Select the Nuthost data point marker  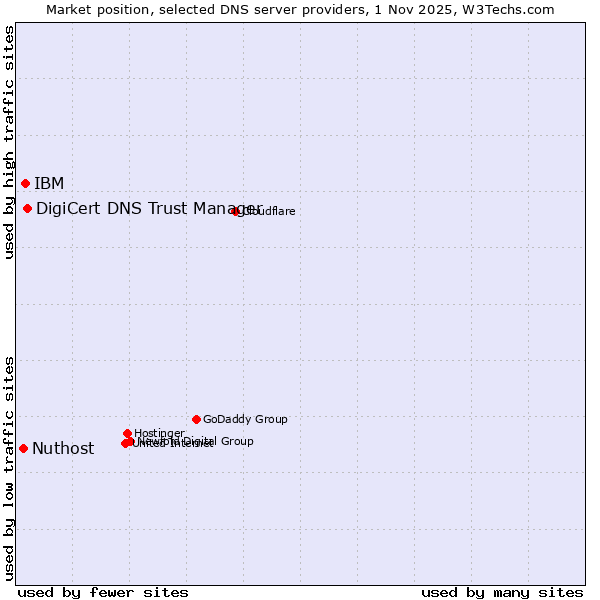click(x=23, y=448)
